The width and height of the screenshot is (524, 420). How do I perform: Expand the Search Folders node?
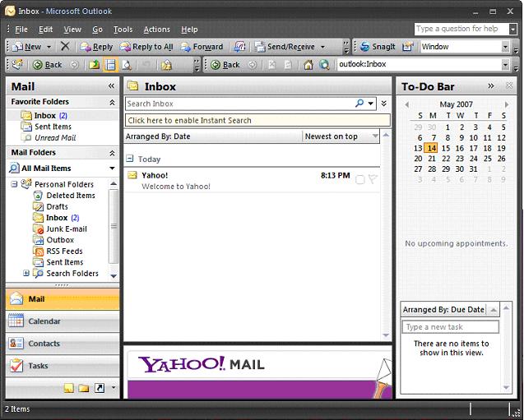(x=26, y=273)
